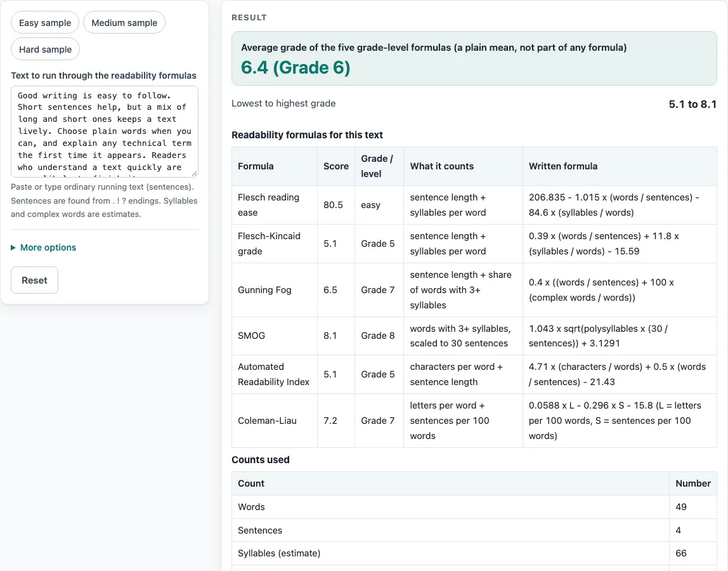The width and height of the screenshot is (728, 571).
Task: Click the 80.5 Flesch reading ease score
Action: point(333,205)
